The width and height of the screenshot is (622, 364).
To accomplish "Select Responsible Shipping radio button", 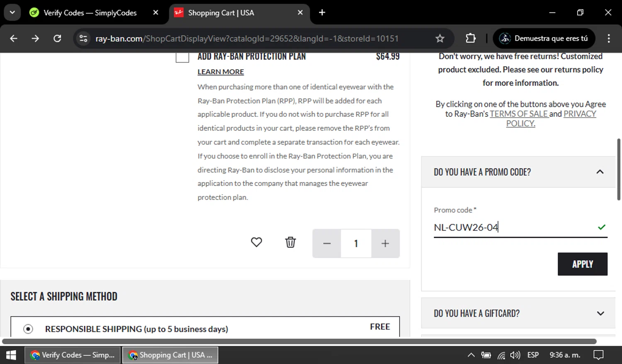I will click(28, 329).
